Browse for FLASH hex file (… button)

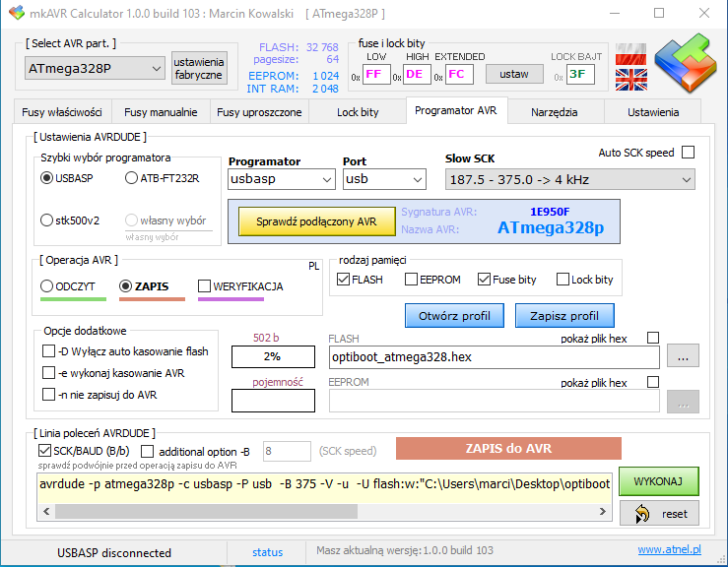click(683, 356)
